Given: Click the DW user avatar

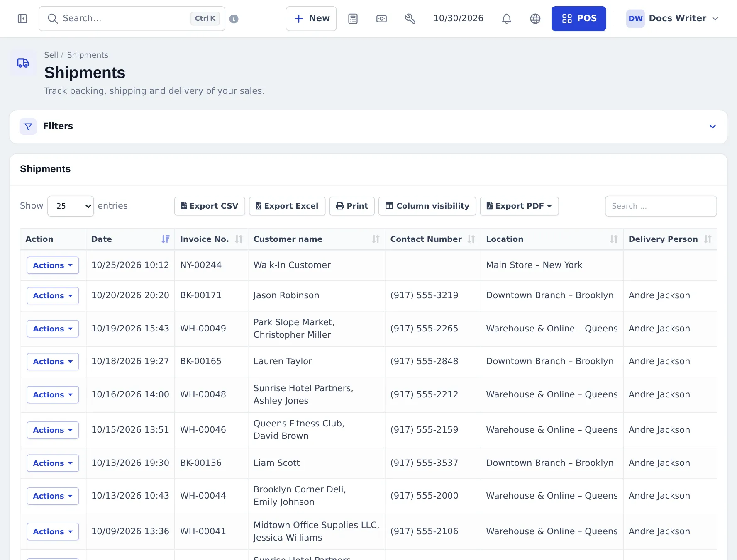Looking at the screenshot, I should [635, 19].
